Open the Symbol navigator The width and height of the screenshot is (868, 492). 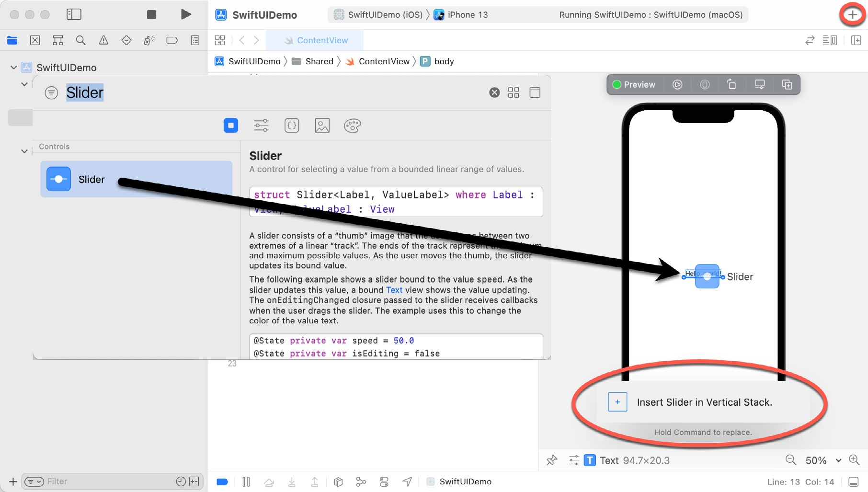pyautogui.click(x=58, y=40)
